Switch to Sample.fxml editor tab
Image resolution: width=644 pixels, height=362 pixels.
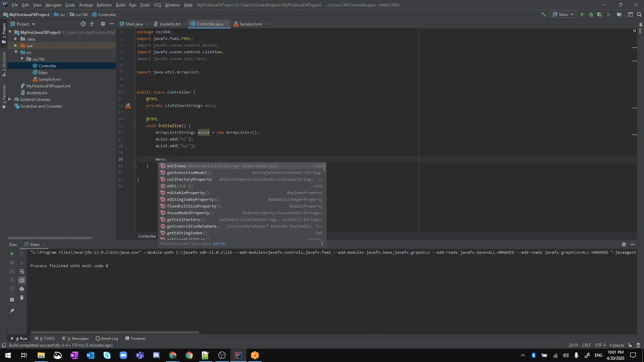click(x=250, y=24)
